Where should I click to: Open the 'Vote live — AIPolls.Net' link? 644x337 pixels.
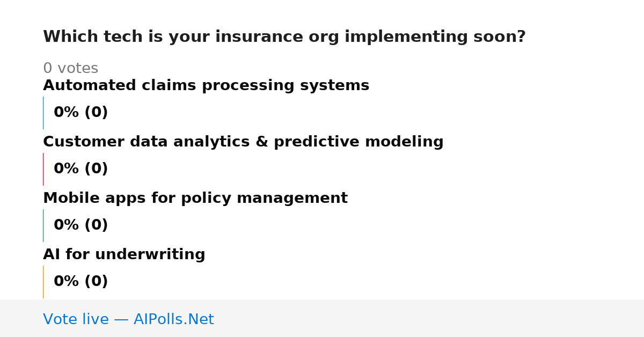pyautogui.click(x=128, y=320)
